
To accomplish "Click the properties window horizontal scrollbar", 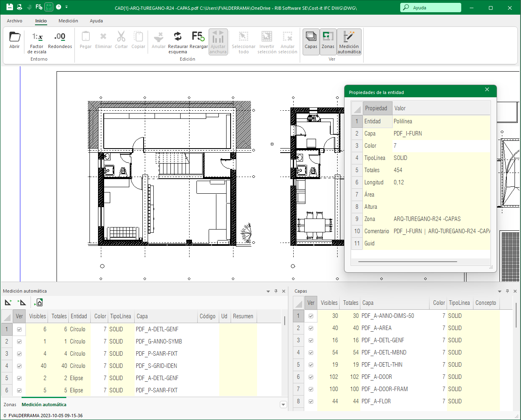I will tap(407, 262).
